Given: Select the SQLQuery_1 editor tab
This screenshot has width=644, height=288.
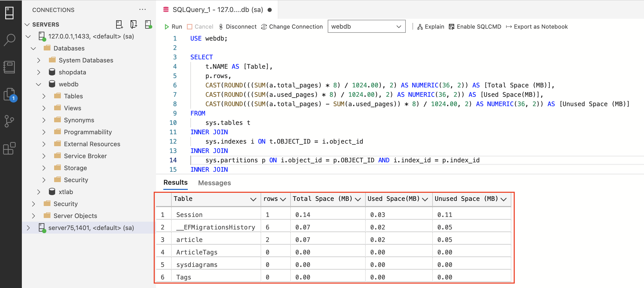Looking at the screenshot, I should click(x=217, y=10).
